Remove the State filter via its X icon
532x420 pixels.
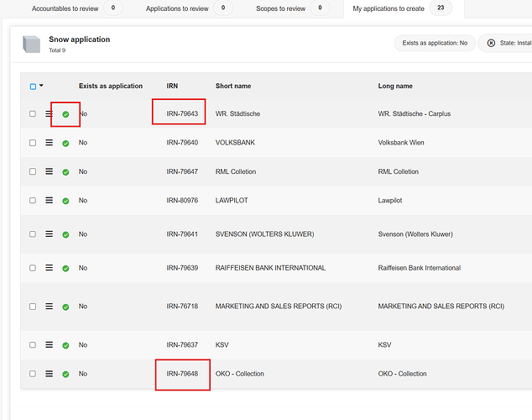point(491,43)
